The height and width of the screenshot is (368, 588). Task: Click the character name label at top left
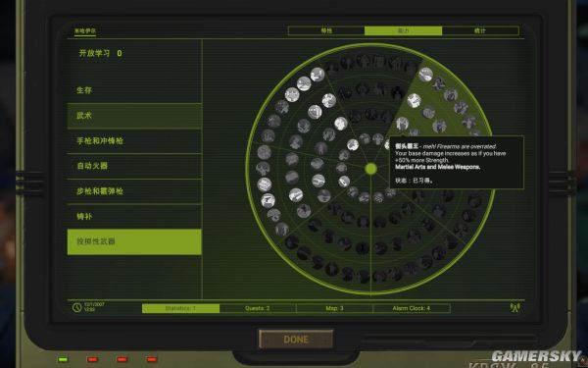85,31
